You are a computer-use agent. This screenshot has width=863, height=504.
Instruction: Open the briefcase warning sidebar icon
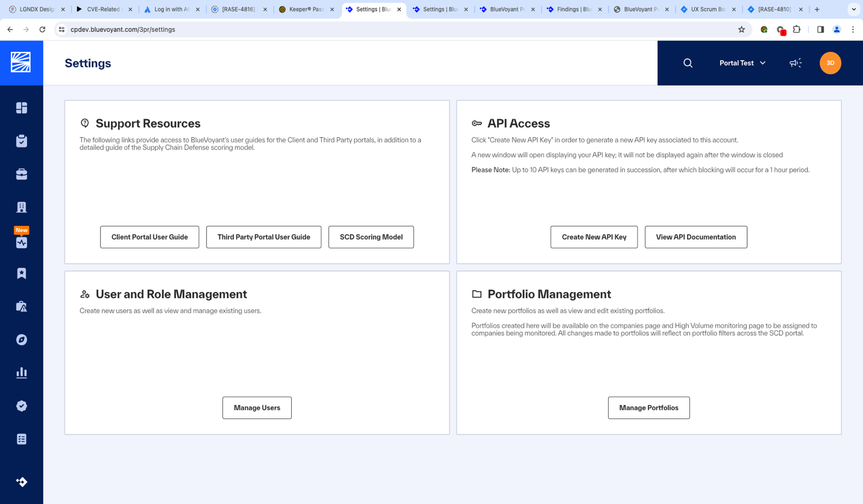(x=22, y=306)
